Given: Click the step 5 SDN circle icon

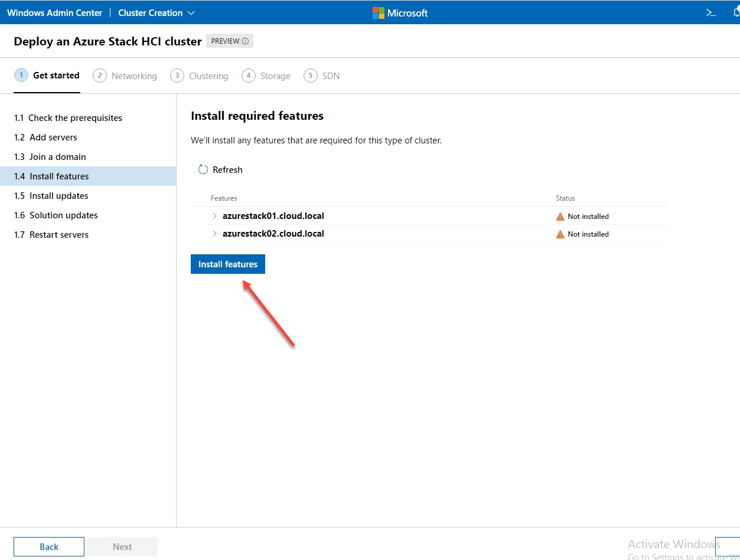Looking at the screenshot, I should (x=311, y=76).
